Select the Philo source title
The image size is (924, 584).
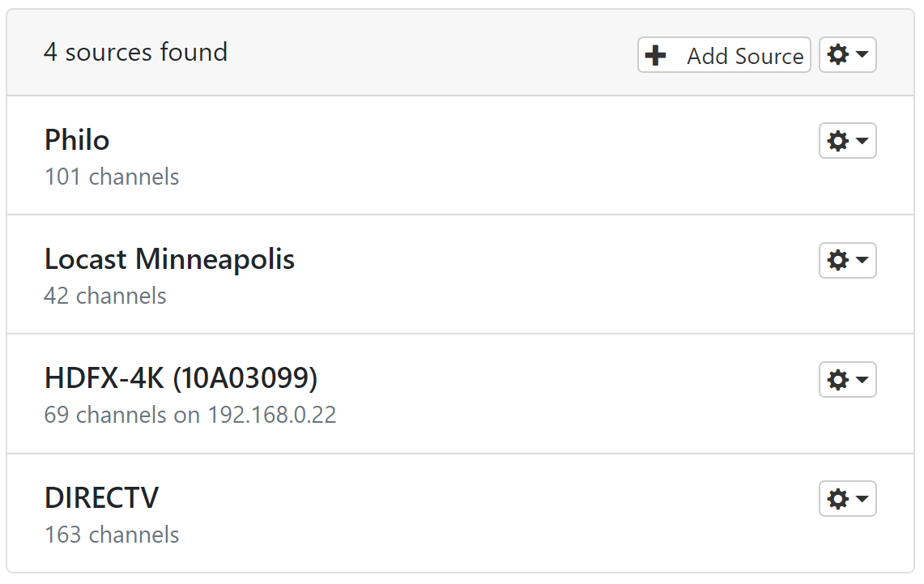pyautogui.click(x=77, y=140)
